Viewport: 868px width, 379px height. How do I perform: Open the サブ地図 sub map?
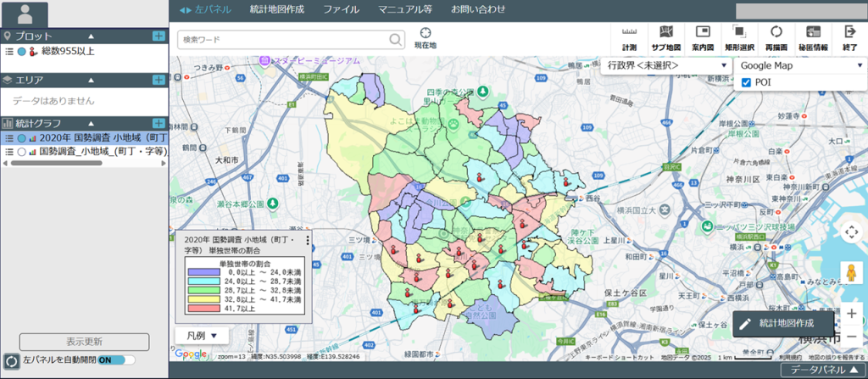pyautogui.click(x=665, y=37)
